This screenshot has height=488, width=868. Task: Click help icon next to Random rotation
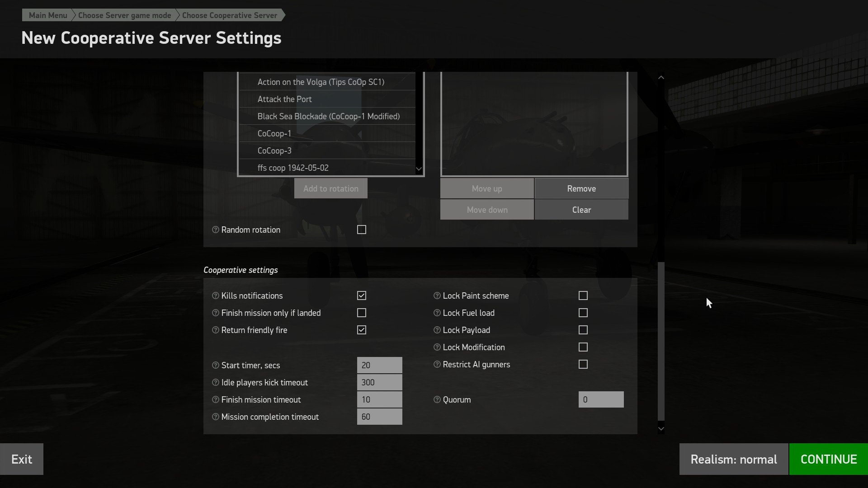215,230
